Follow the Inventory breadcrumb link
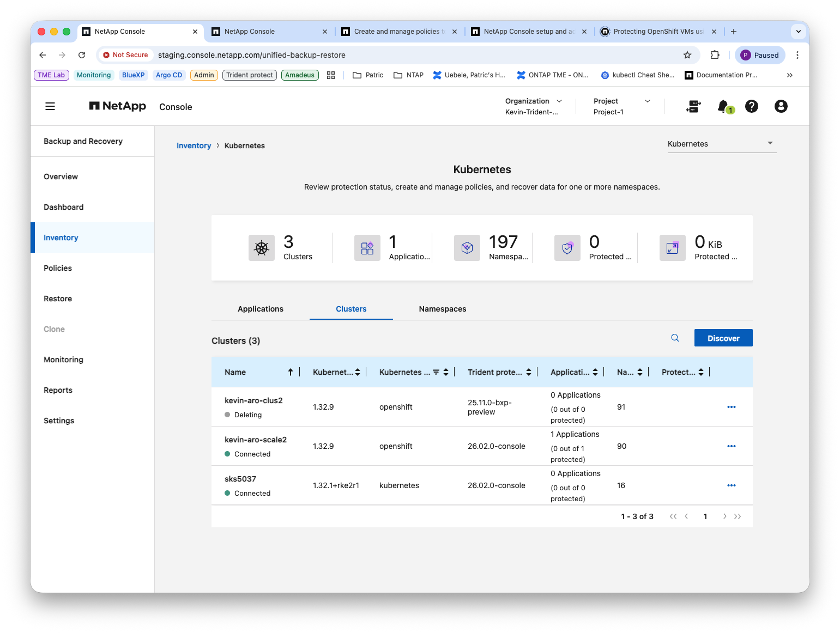 click(194, 145)
